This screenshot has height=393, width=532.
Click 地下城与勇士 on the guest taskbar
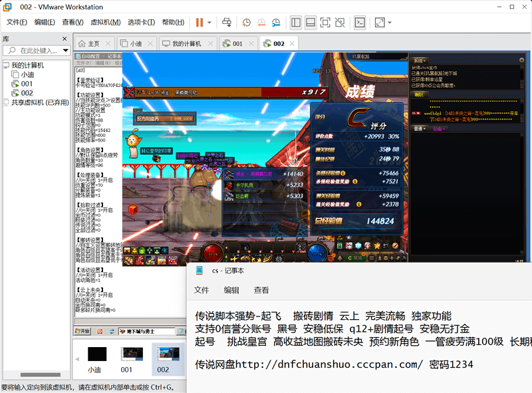pos(146,331)
